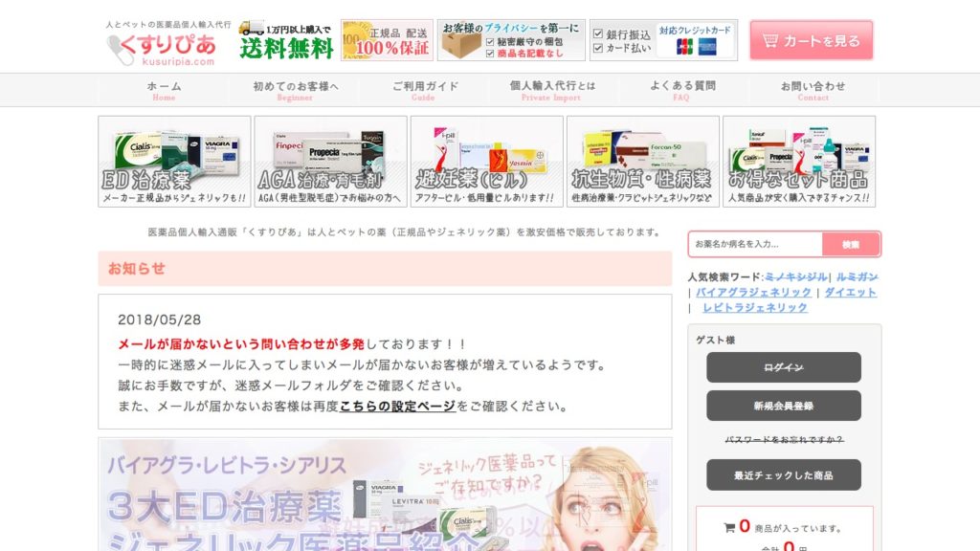The height and width of the screenshot is (551, 980).
Task: Open the 3大ED治療薬 generic banner
Action: (x=385, y=495)
